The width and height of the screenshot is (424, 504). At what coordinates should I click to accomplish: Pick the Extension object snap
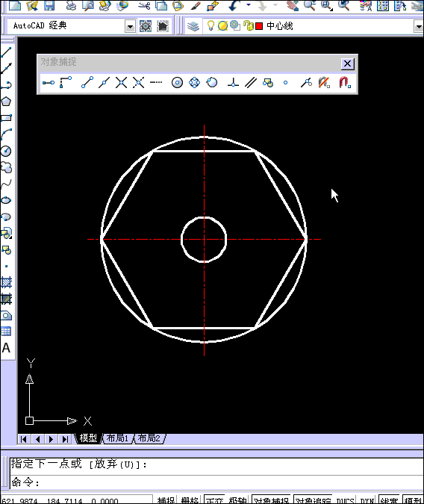coord(156,83)
